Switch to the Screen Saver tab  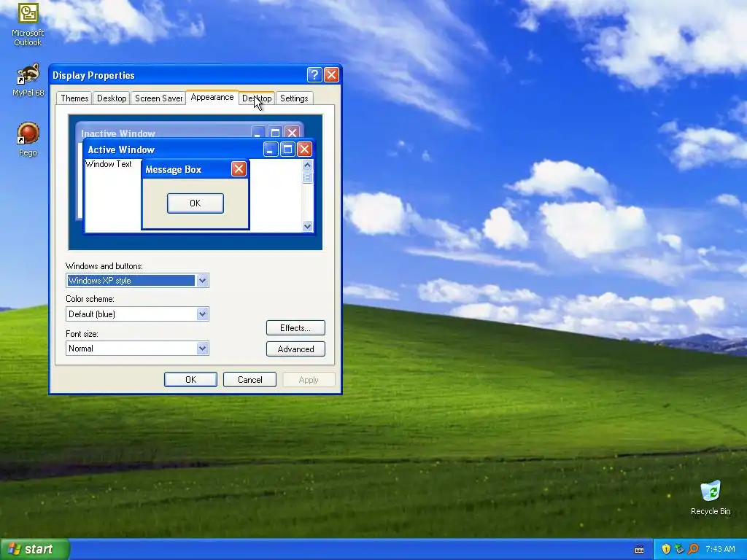point(158,98)
